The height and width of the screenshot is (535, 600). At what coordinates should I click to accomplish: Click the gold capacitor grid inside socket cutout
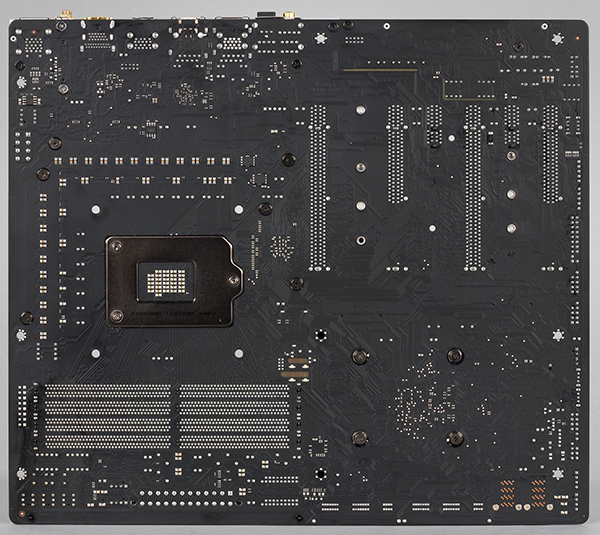(166, 282)
